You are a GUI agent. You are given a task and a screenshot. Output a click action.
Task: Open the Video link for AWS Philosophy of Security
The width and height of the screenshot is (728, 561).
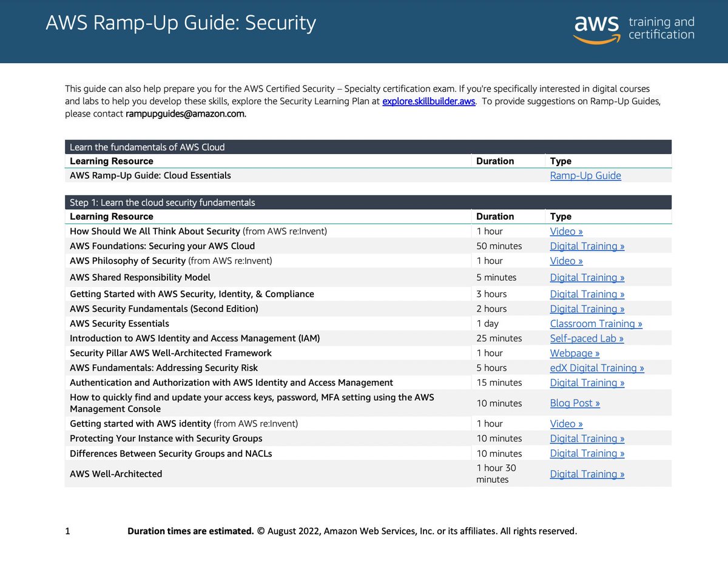(x=566, y=260)
